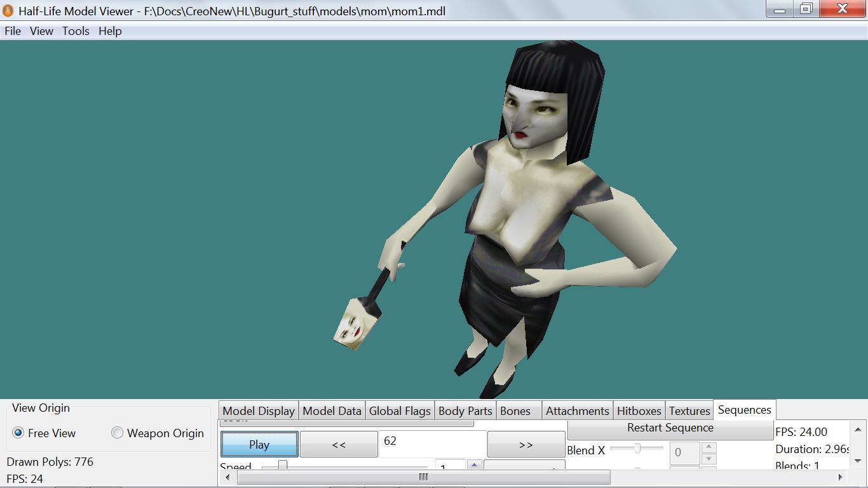The image size is (868, 488).
Task: Click the Blend X value field
Action: (x=685, y=452)
